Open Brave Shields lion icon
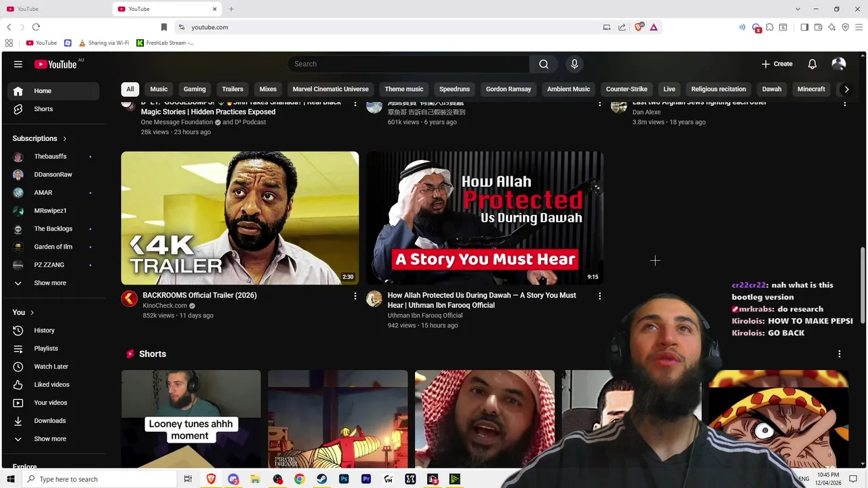Viewport: 868px width, 488px height. pos(639,27)
